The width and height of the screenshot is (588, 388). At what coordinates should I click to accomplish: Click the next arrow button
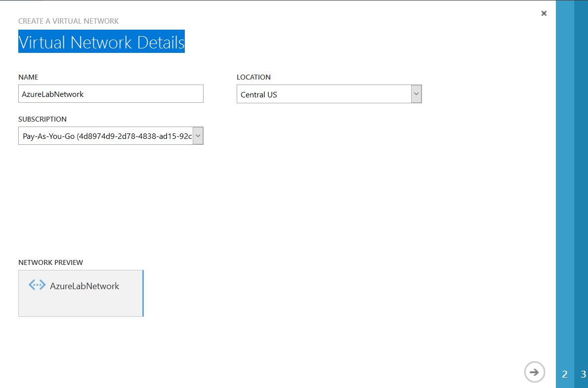[x=534, y=372]
